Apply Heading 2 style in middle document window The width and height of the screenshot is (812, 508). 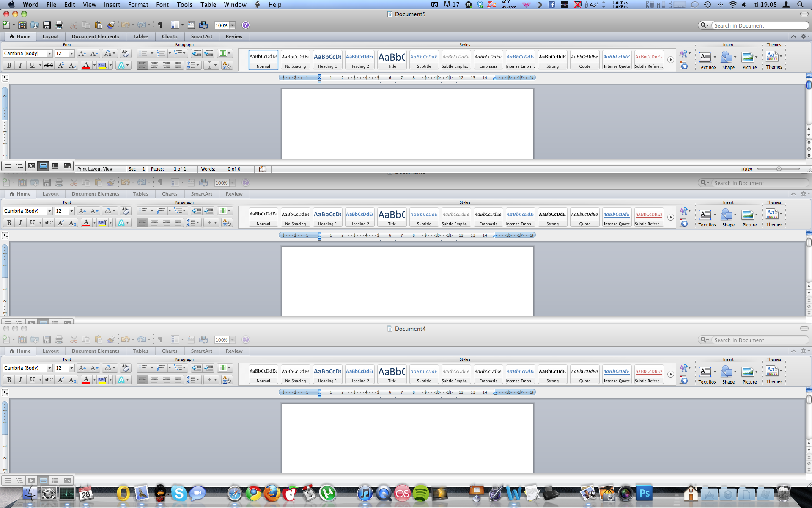359,218
